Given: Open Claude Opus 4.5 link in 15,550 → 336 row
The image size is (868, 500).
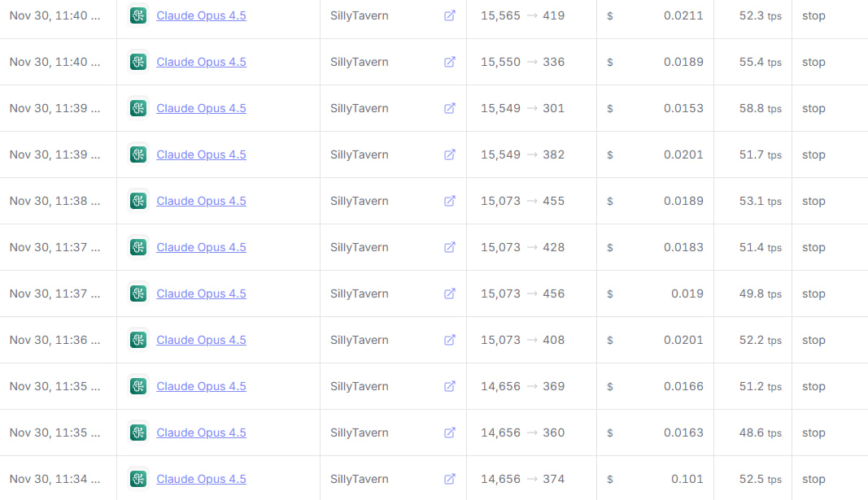Looking at the screenshot, I should pos(201,62).
